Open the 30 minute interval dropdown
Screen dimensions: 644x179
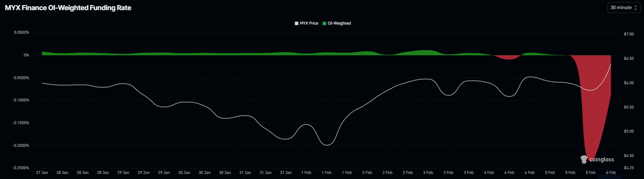click(624, 8)
